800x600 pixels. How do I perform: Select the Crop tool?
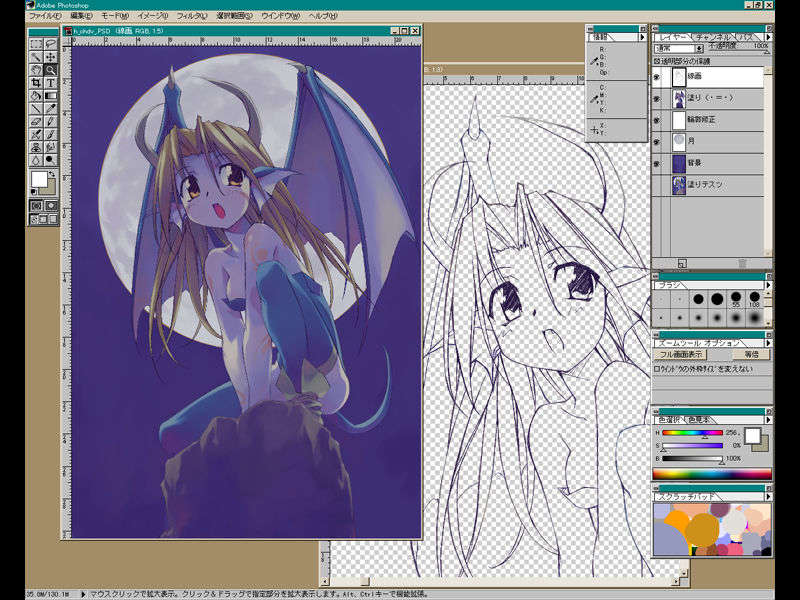point(36,83)
